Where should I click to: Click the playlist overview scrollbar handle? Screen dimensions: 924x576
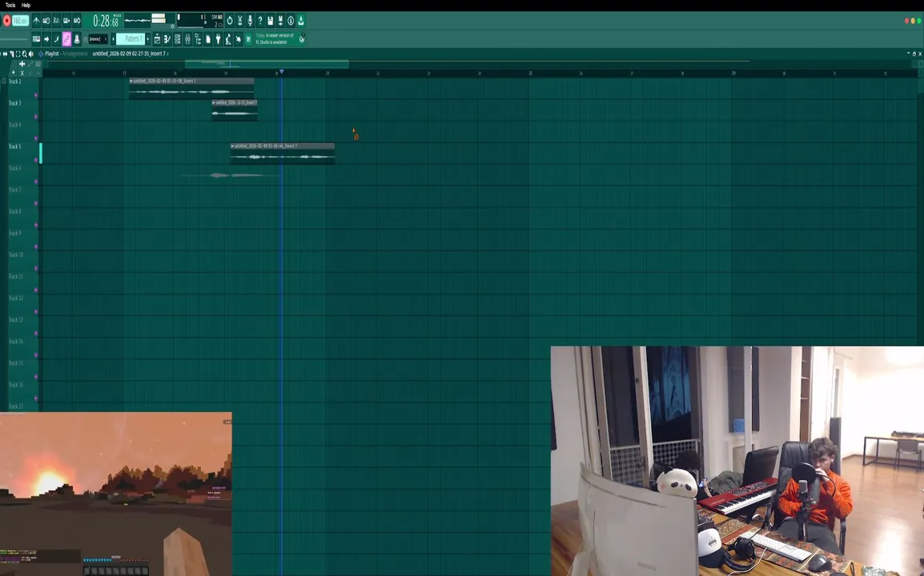pyautogui.click(x=267, y=64)
